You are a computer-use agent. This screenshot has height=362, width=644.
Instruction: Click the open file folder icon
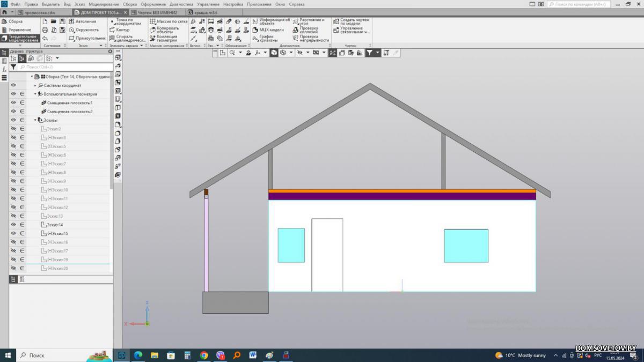54,21
